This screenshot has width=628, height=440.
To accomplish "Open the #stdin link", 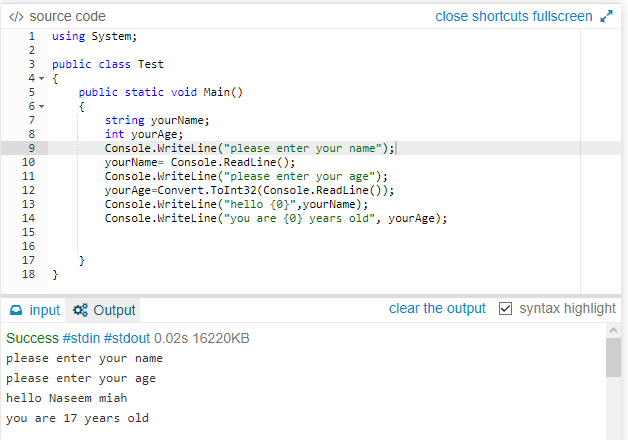I will pos(81,338).
